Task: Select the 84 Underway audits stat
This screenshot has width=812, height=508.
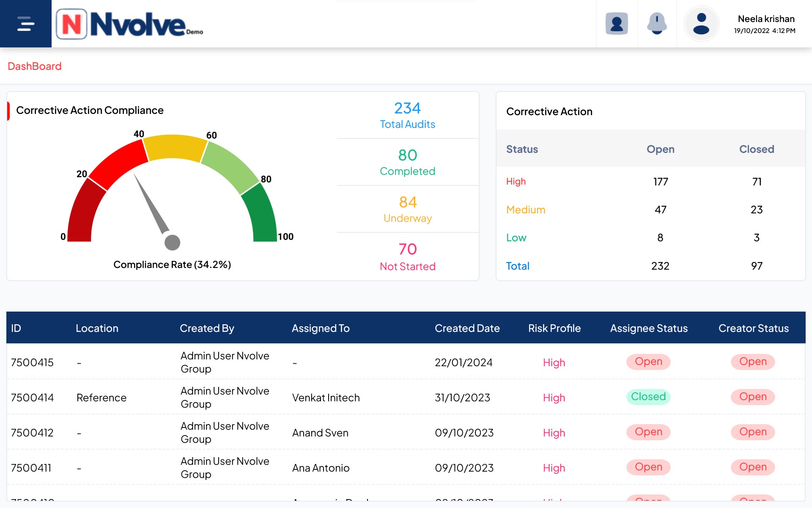Action: [407, 209]
